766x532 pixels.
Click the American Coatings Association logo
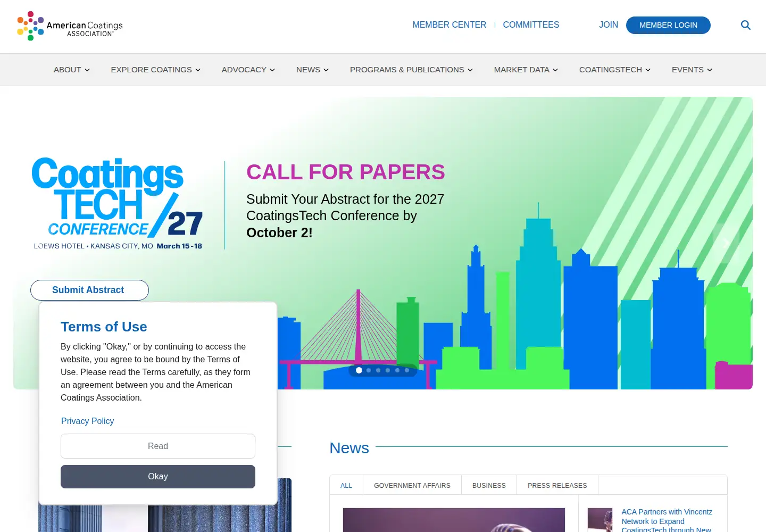pyautogui.click(x=70, y=26)
